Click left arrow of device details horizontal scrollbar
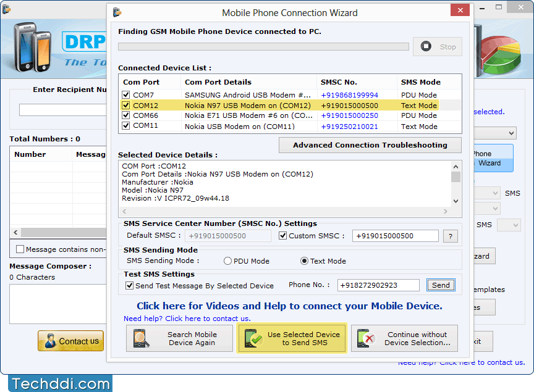This screenshot has height=392, width=534. tap(124, 211)
